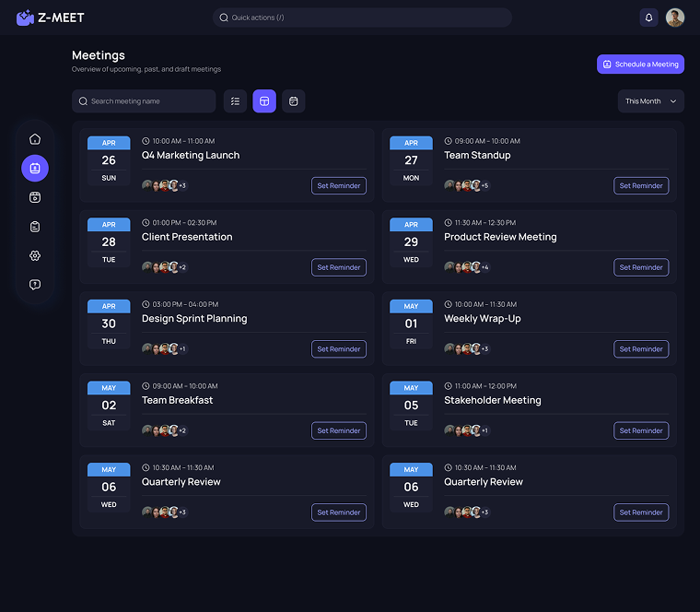Set Reminder for Stakeholder Meeting
The width and height of the screenshot is (700, 612).
[x=641, y=430]
